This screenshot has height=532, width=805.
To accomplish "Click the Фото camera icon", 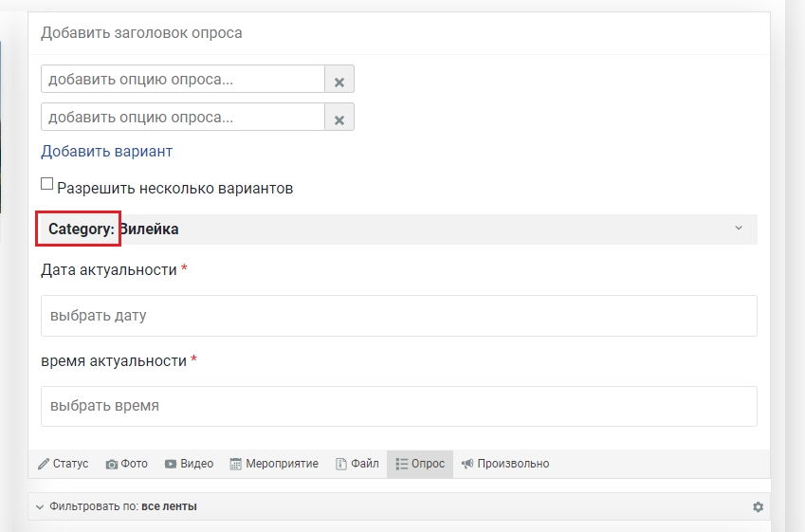I will click(x=112, y=465).
